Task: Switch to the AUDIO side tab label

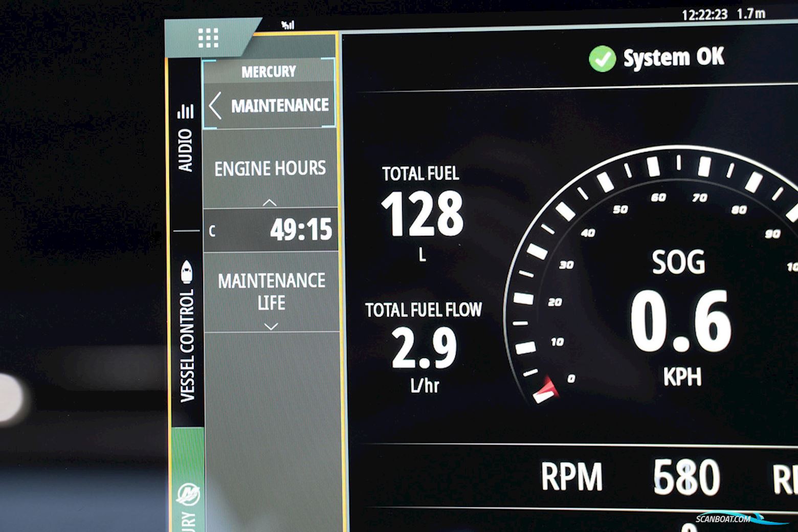Action: (185, 150)
